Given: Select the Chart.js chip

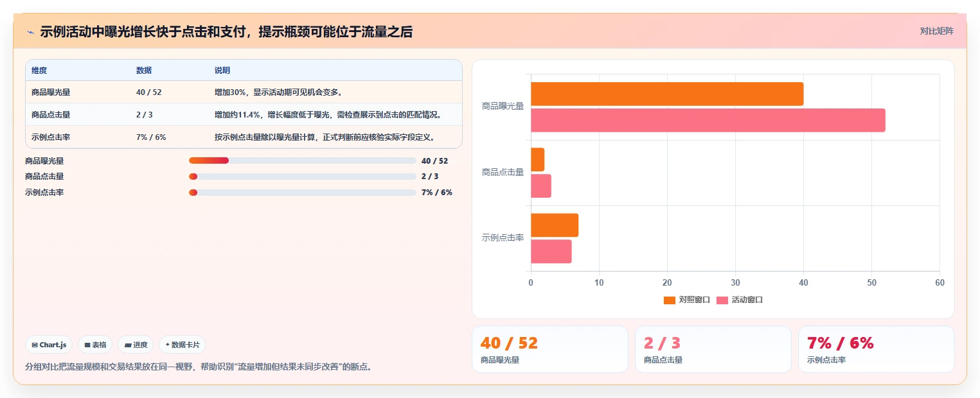Looking at the screenshot, I should click(x=49, y=345).
